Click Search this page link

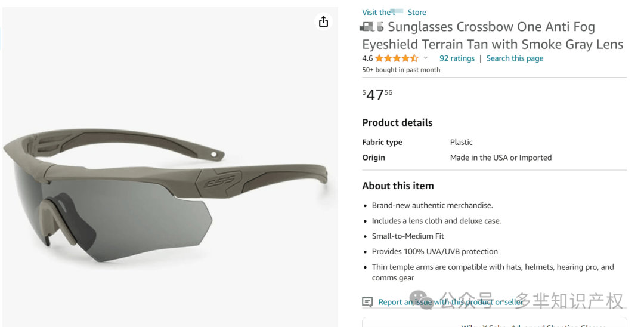pyautogui.click(x=515, y=58)
